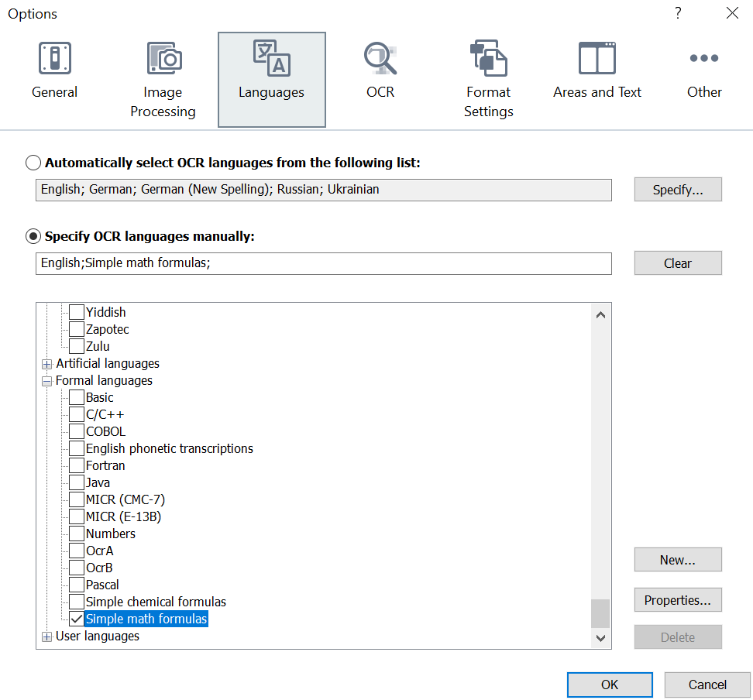Close the Options dialog

[732, 13]
